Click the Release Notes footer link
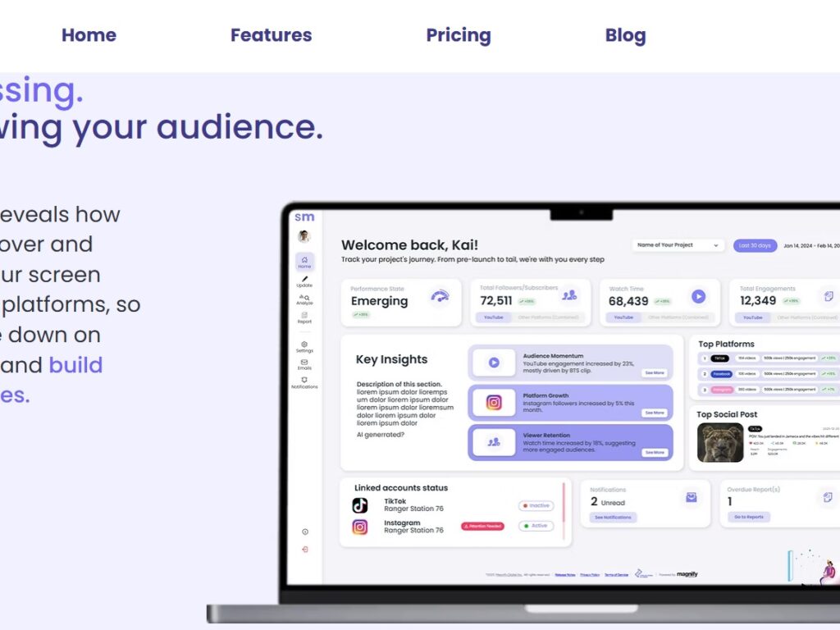Image resolution: width=840 pixels, height=630 pixels. [565, 574]
